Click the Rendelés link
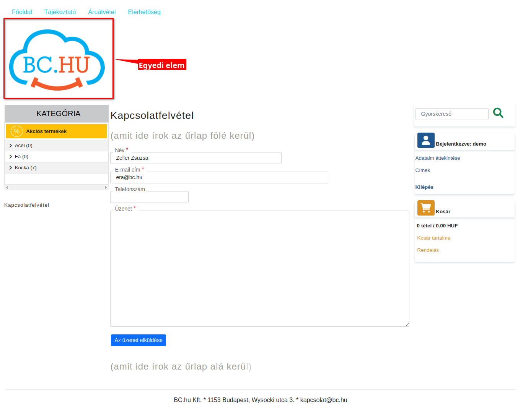 pos(428,250)
